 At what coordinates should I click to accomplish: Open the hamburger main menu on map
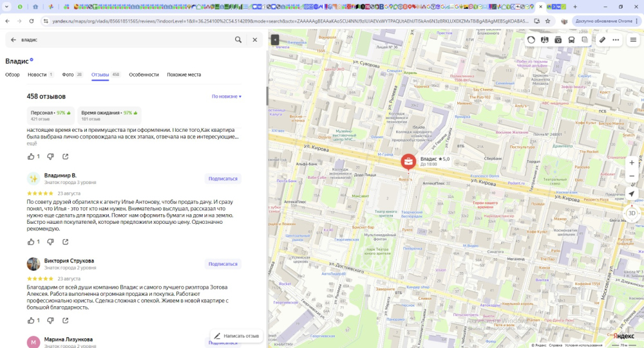tap(633, 40)
